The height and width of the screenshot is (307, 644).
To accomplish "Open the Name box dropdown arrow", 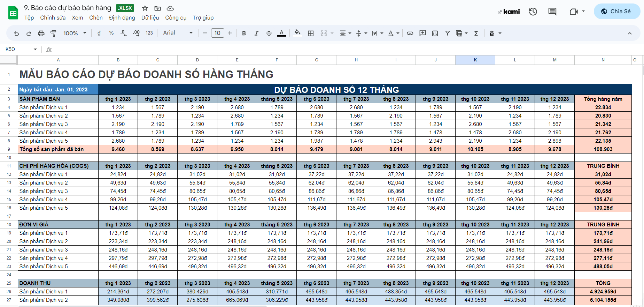I will 35,49.
